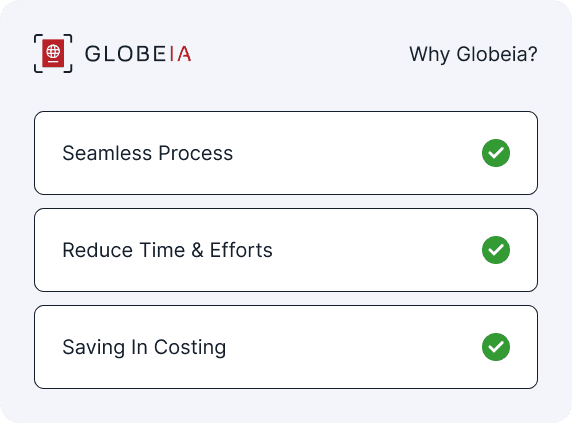This screenshot has height=423, width=572.
Task: Click the Why Globeia? heading
Action: [x=473, y=55]
